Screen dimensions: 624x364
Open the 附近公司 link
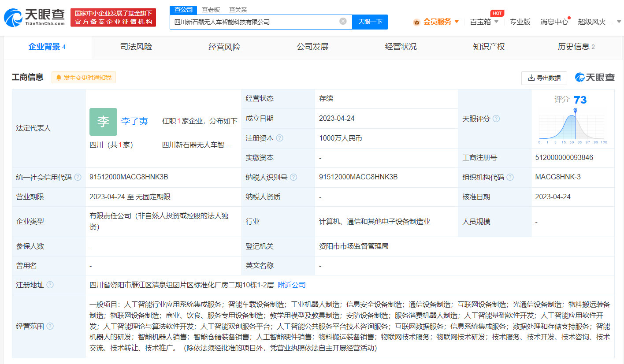pyautogui.click(x=292, y=285)
